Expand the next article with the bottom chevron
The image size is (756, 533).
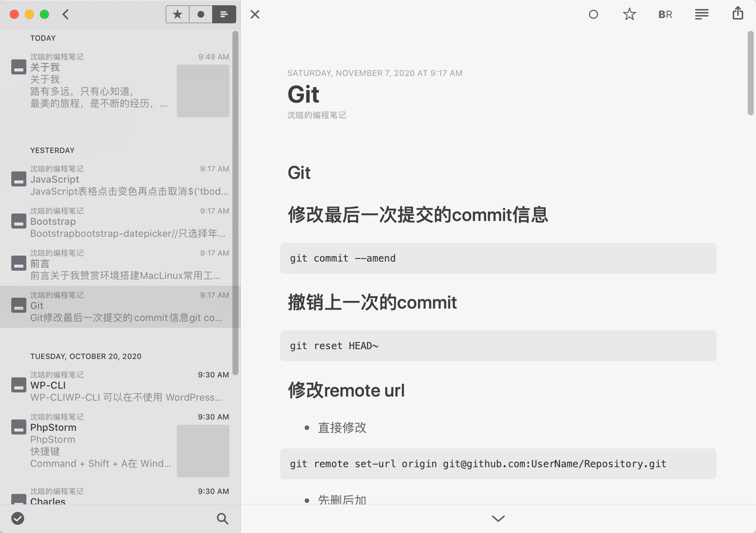point(498,518)
